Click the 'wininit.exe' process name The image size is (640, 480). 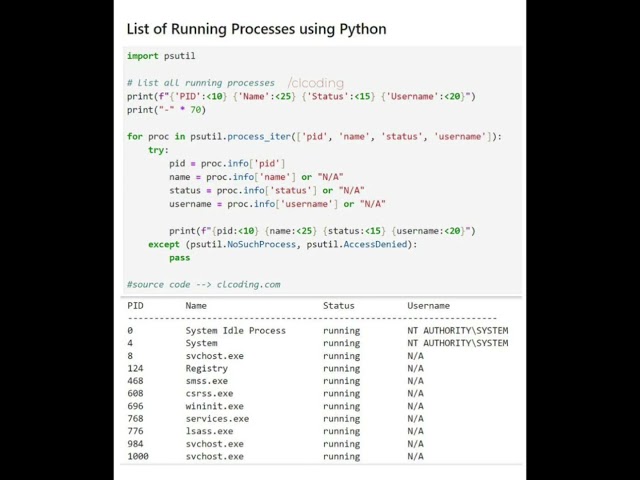[214, 406]
